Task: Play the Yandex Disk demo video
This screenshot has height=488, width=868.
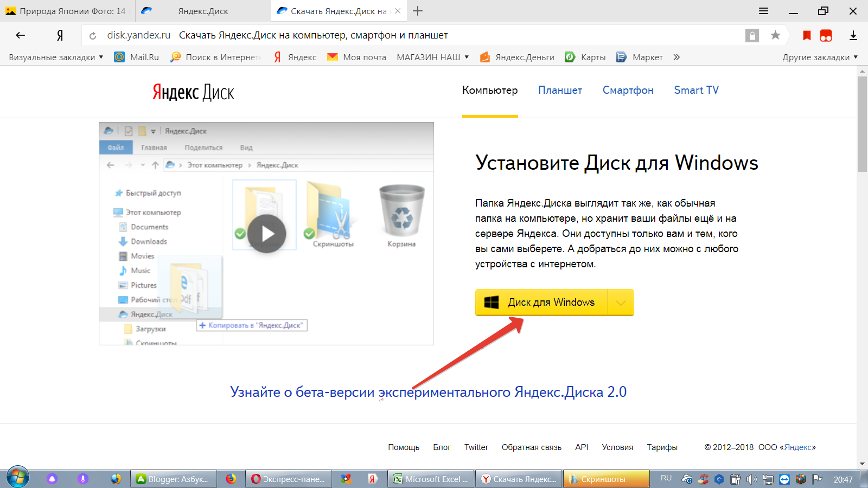Action: pyautogui.click(x=266, y=234)
